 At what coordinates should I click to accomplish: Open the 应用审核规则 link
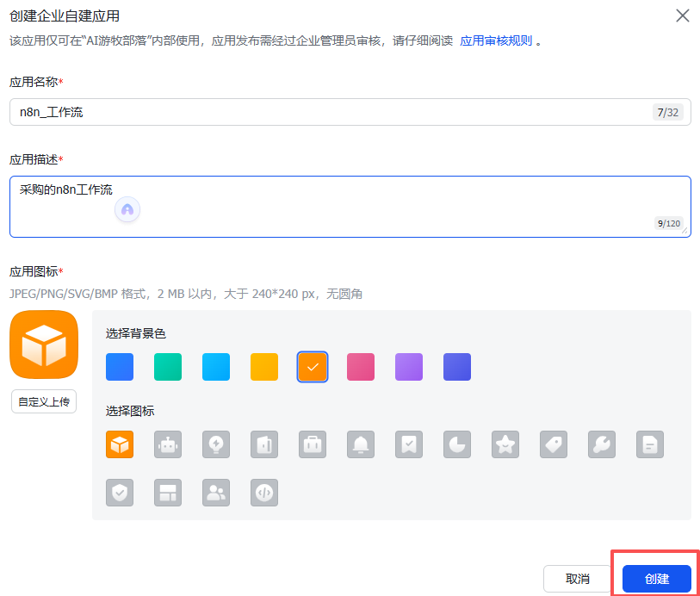click(496, 40)
